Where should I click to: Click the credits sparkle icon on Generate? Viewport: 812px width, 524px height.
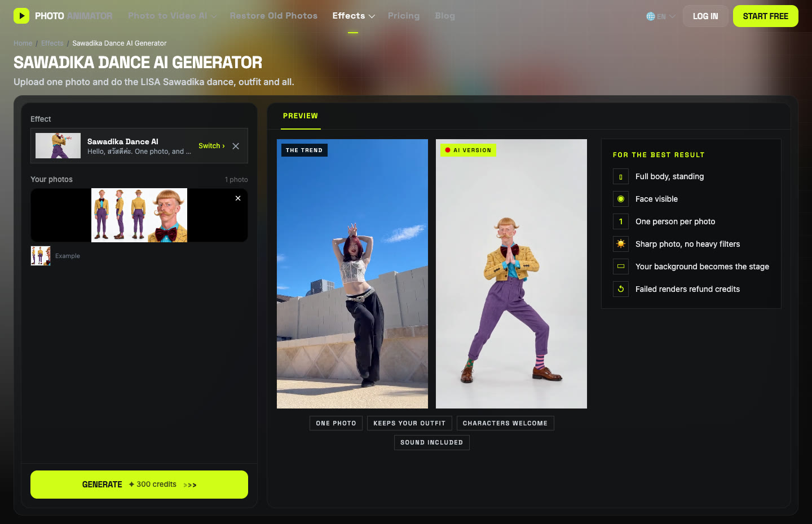(131, 485)
